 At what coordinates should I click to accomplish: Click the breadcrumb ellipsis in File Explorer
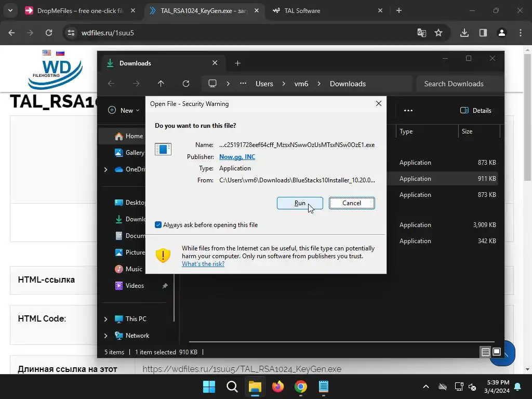tap(243, 84)
